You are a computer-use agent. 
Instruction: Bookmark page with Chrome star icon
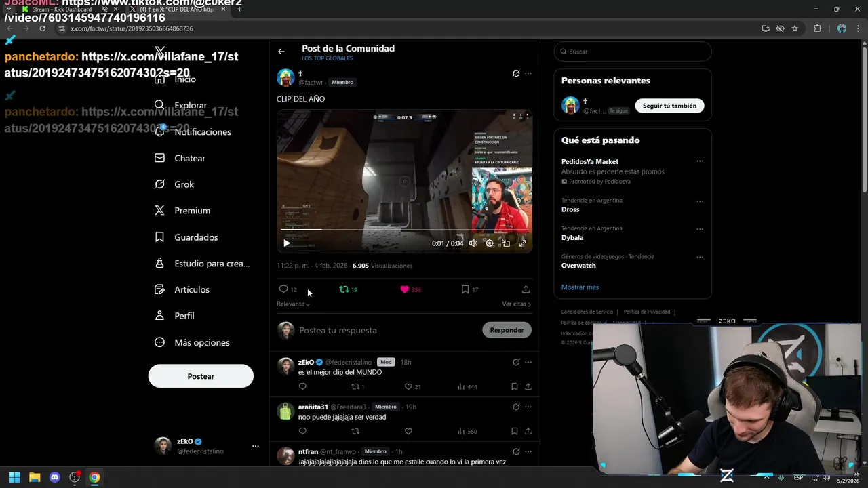tap(795, 28)
